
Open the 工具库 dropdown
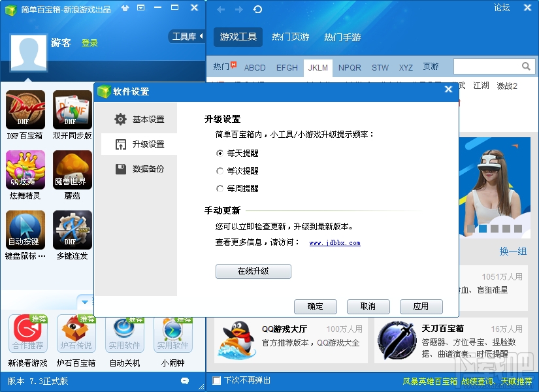tap(186, 37)
